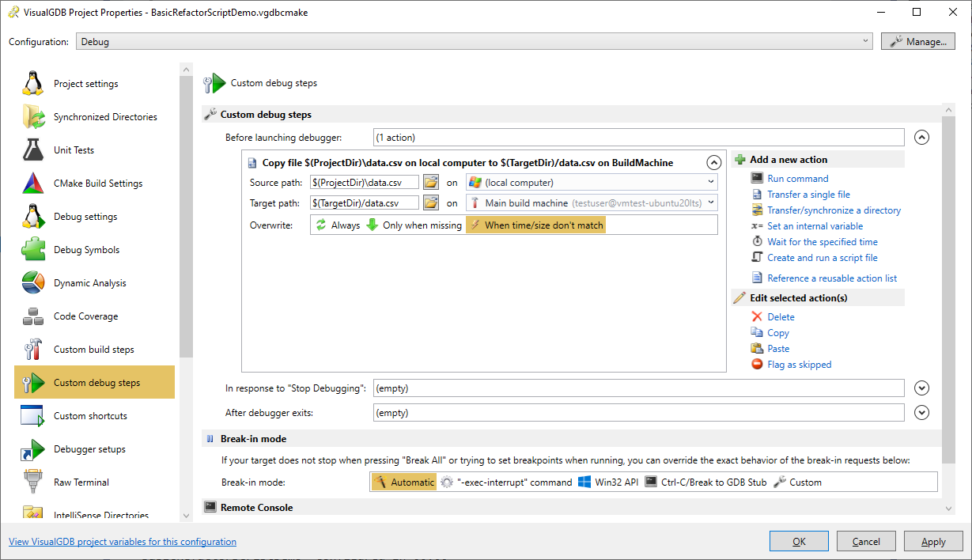Open the CMake Build Settings page

click(94, 183)
